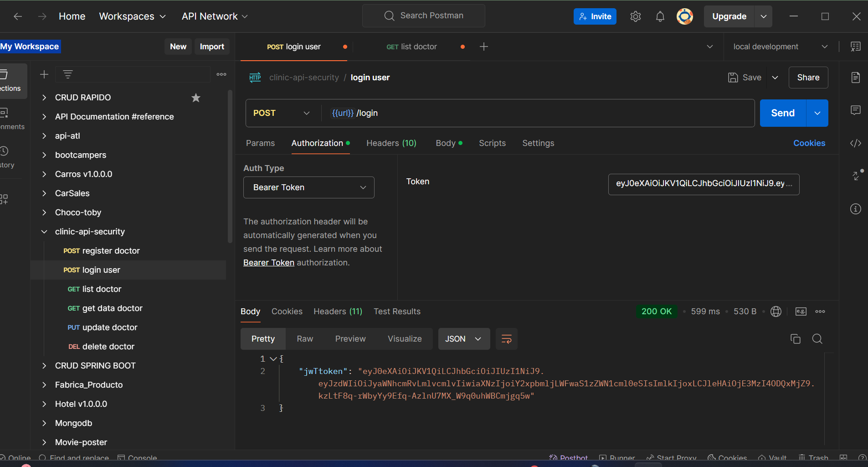868x467 pixels.
Task: Open the POST method dropdown
Action: point(282,113)
